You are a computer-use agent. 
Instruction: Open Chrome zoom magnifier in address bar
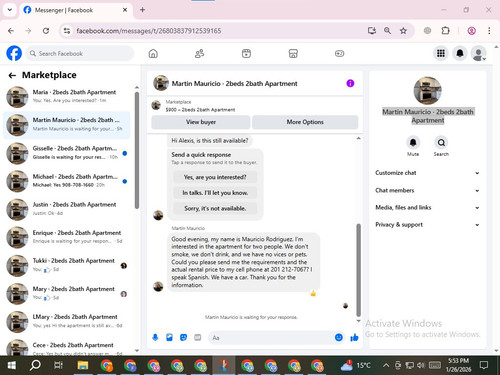click(387, 31)
